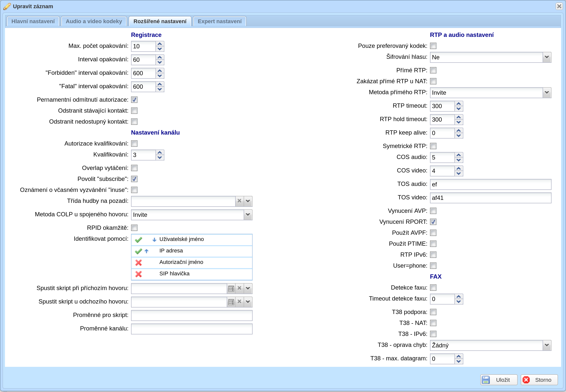566x392 pixels.
Task: Increase RTP timeout value
Action: 459,104
